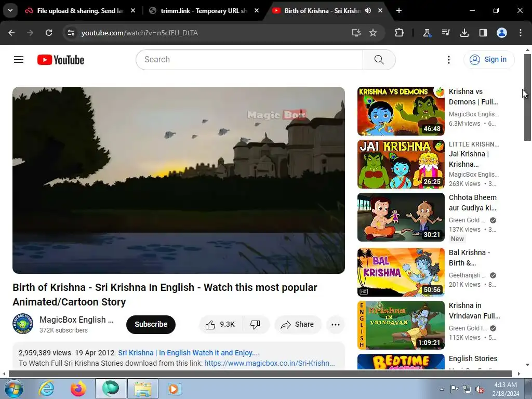Image resolution: width=532 pixels, height=399 pixels.
Task: Toggle the browser side panel
Action: coord(483,33)
